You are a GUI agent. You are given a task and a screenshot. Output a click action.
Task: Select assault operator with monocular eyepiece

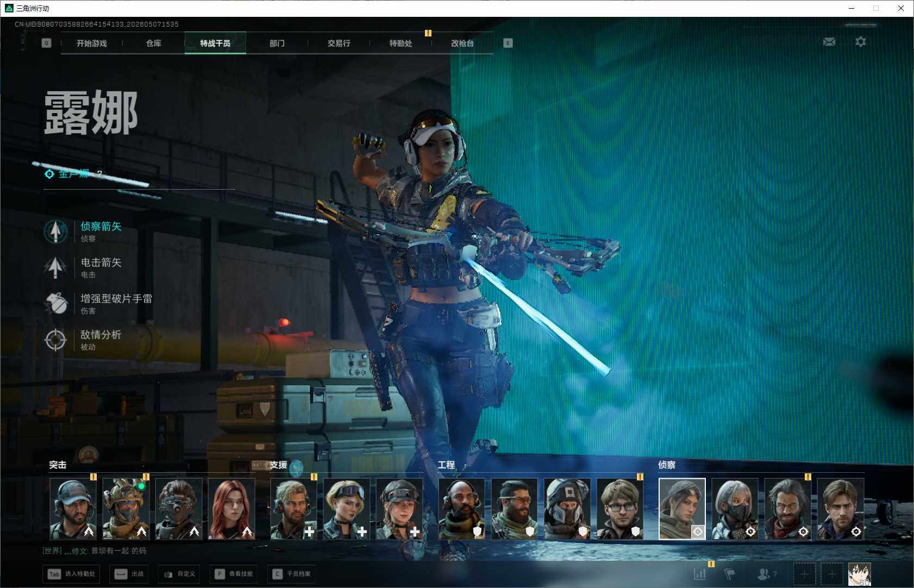click(x=179, y=509)
